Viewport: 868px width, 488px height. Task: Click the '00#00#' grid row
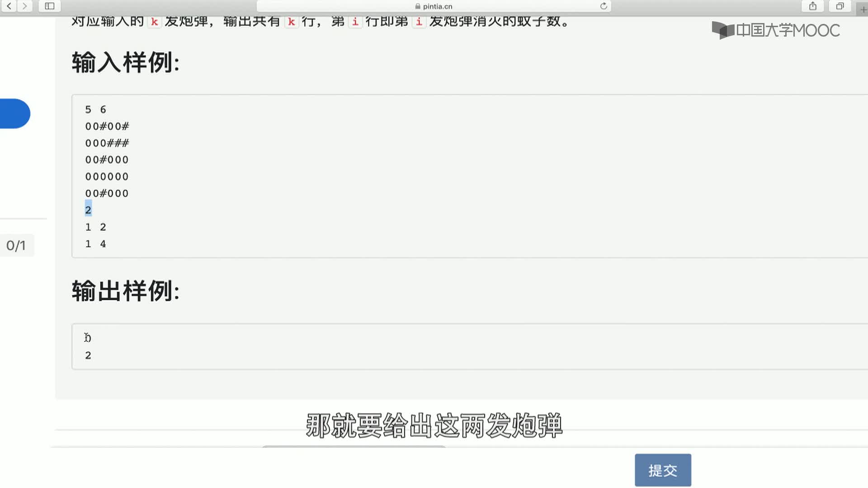pyautogui.click(x=107, y=126)
